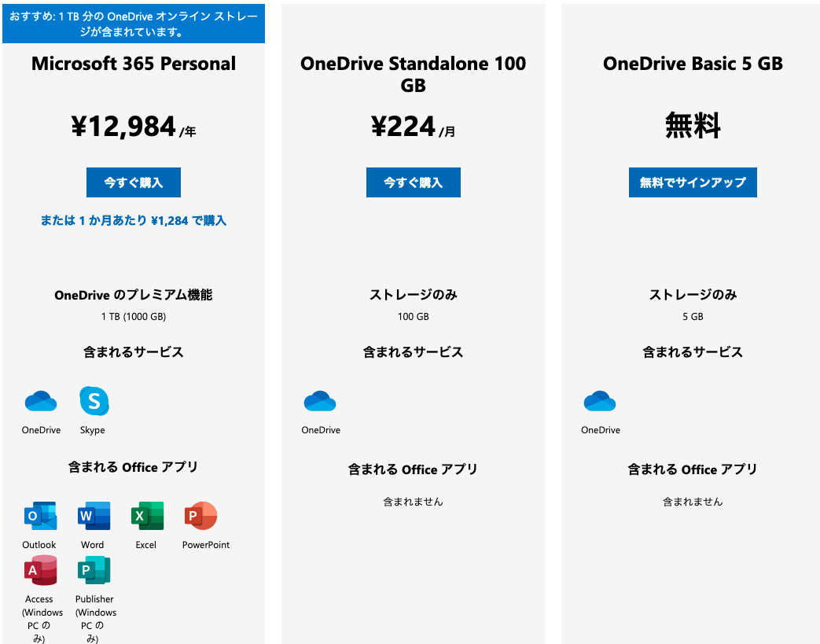Open the monthly ¥1,284 purchase link

(x=134, y=221)
